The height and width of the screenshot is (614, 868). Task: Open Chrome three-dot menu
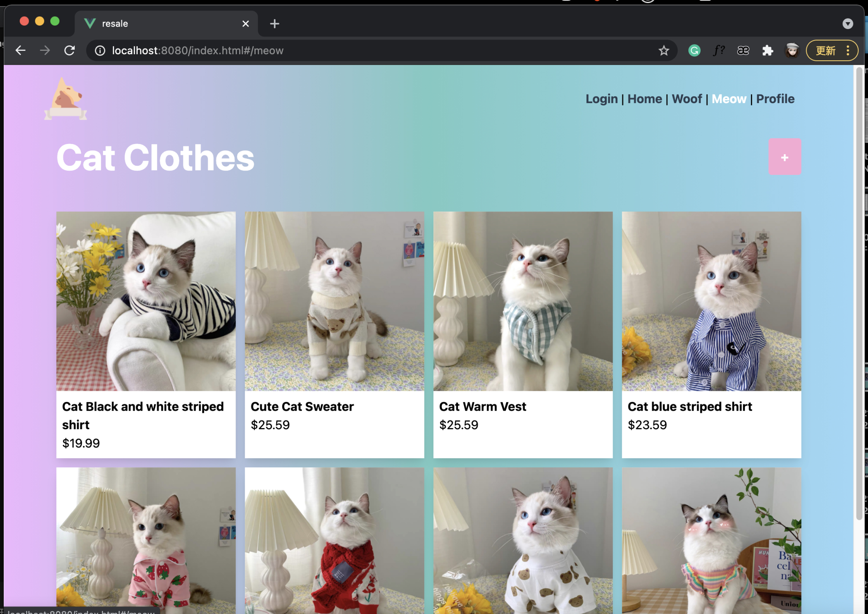coord(848,50)
